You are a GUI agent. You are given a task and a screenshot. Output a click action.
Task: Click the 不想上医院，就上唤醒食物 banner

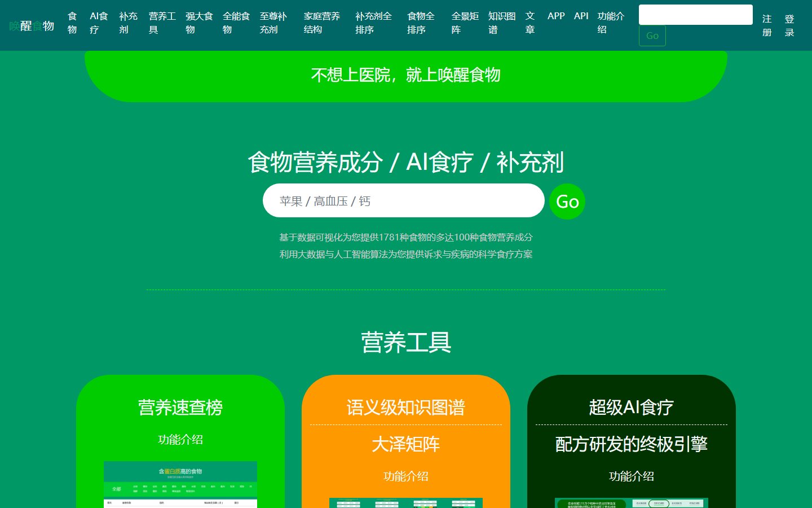point(406,76)
